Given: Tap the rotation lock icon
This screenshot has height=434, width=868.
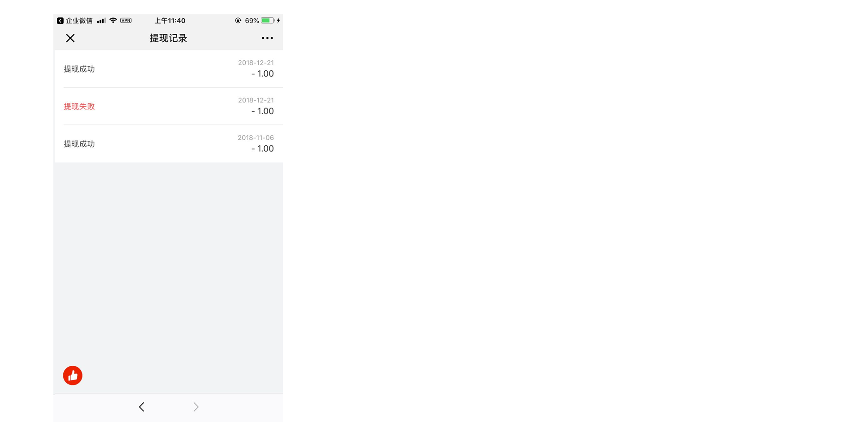Looking at the screenshot, I should pos(238,20).
